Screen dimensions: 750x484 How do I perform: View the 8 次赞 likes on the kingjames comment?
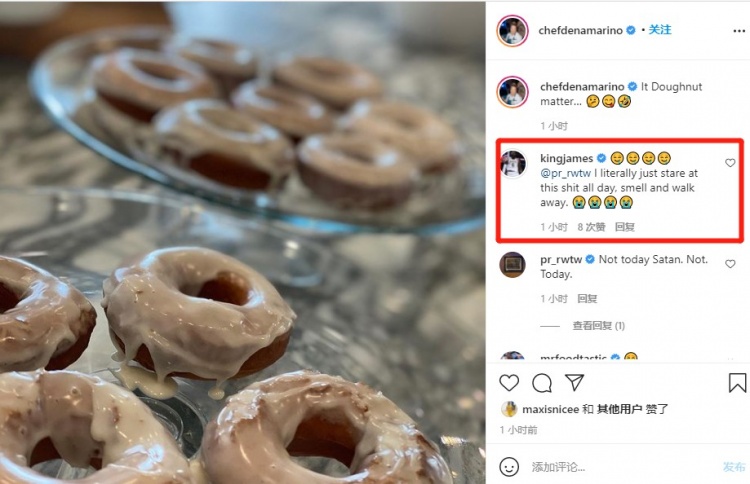tap(592, 227)
